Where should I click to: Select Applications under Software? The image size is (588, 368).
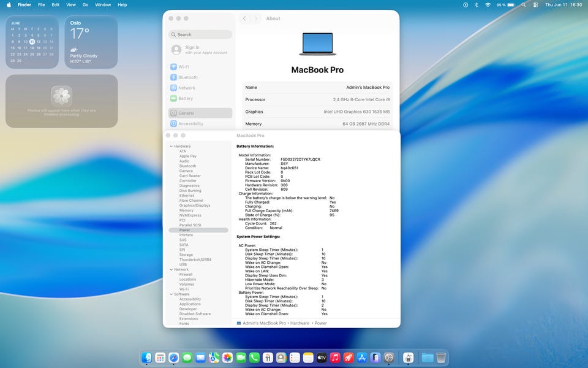[x=190, y=304]
